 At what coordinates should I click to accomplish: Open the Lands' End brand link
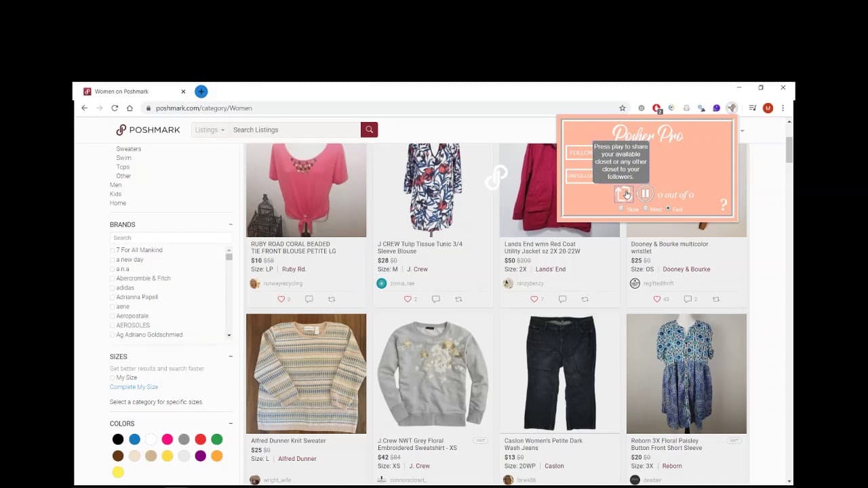coord(551,269)
